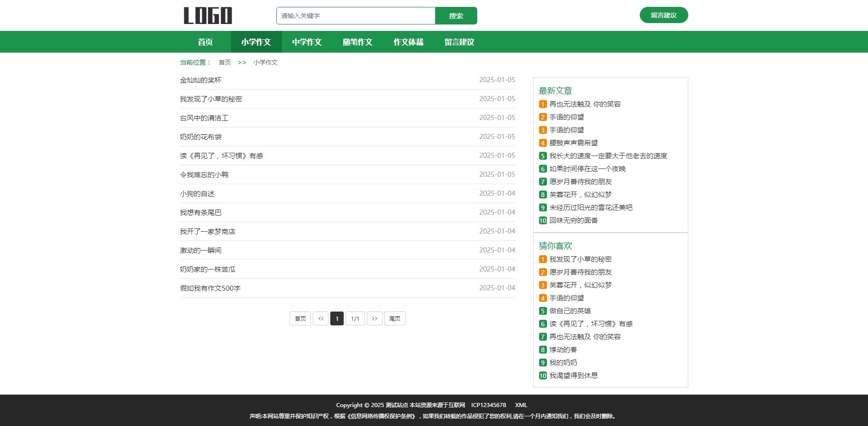Select the 作文体裁 navigation tab
868x426 pixels.
[408, 42]
